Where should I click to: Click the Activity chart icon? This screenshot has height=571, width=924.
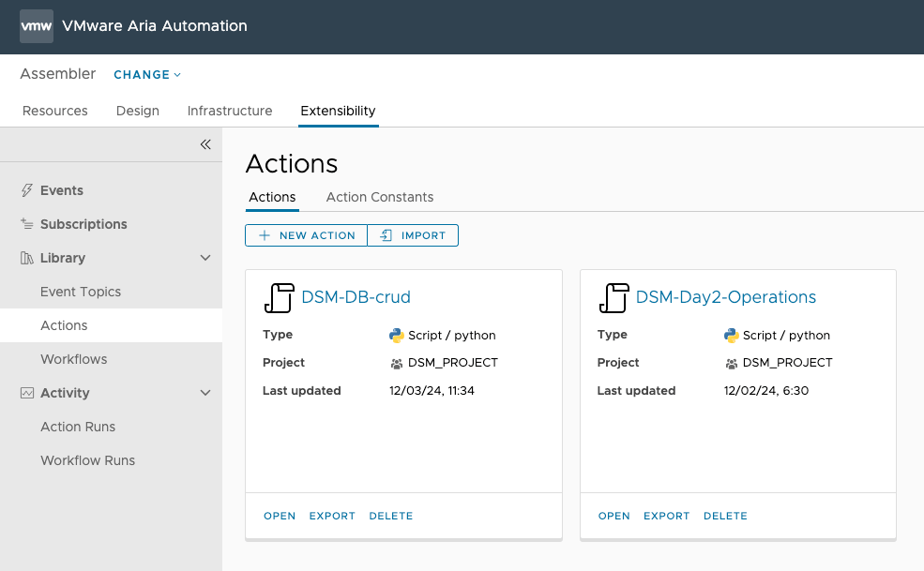[26, 393]
